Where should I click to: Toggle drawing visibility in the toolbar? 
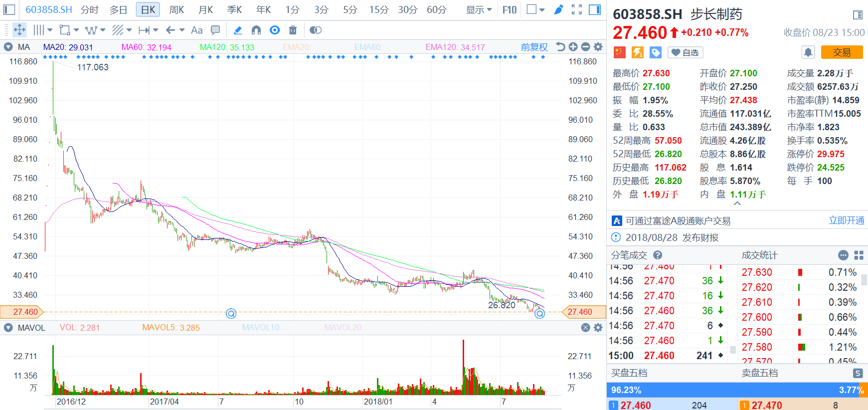point(275,30)
